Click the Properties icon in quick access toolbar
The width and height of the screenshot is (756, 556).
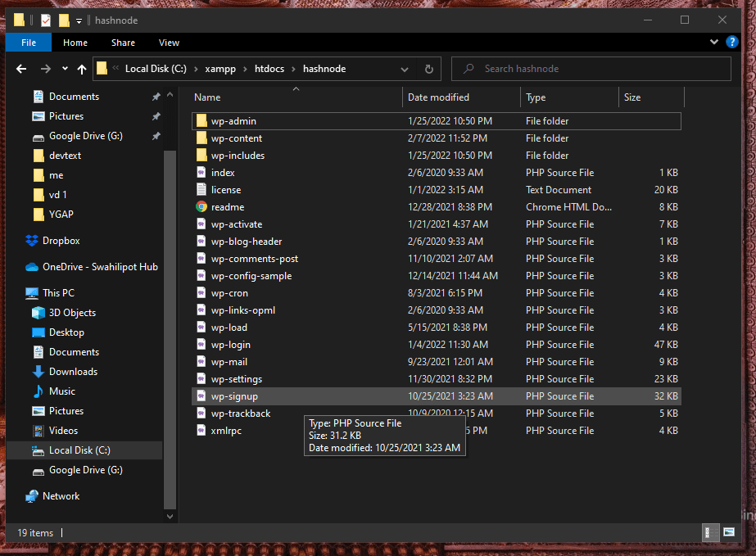(x=46, y=20)
